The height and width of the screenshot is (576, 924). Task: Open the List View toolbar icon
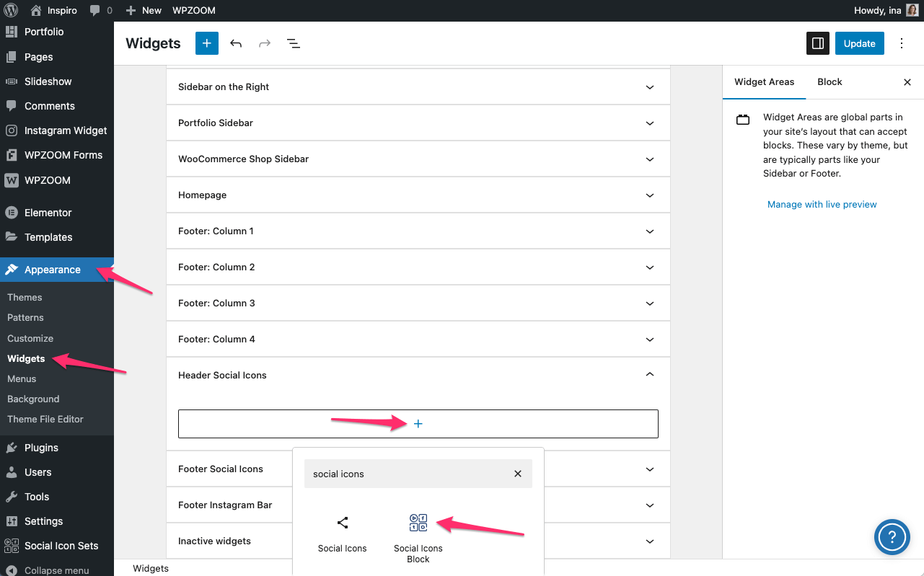click(x=294, y=43)
